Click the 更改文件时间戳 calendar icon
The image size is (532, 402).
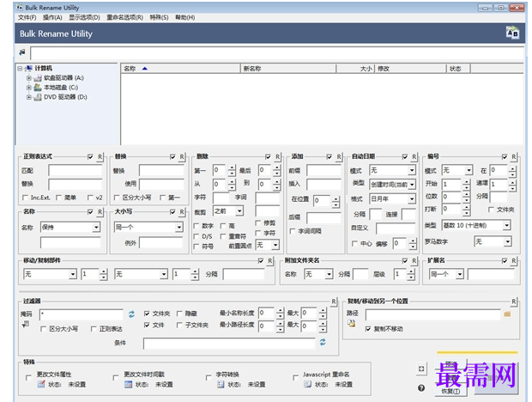(128, 384)
